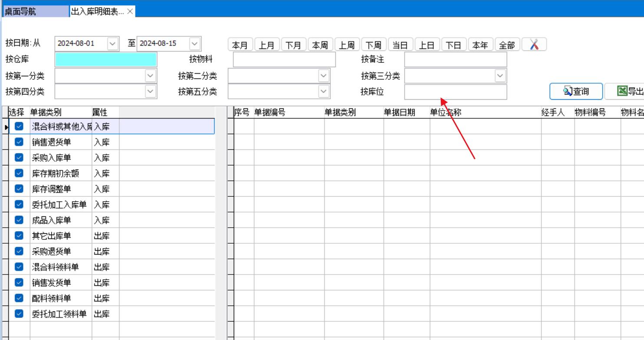Choose the 全部 date range button

(506, 45)
